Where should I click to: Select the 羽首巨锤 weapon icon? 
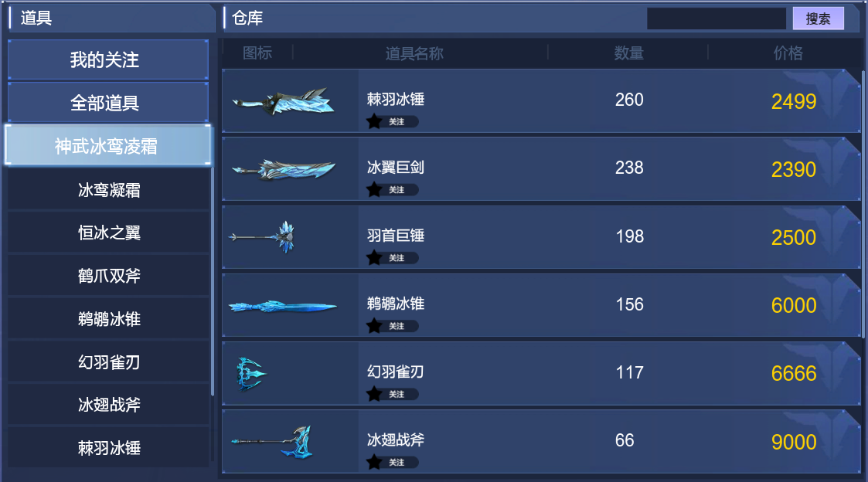click(262, 237)
